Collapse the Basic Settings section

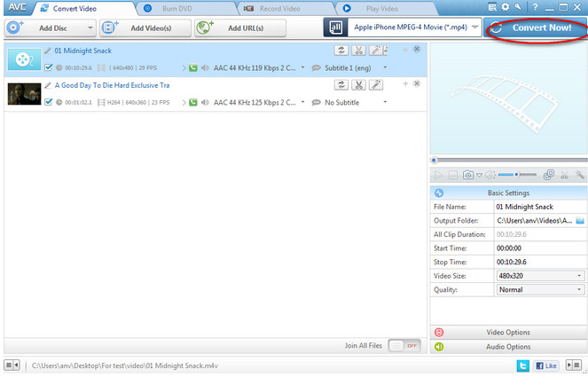click(x=508, y=192)
